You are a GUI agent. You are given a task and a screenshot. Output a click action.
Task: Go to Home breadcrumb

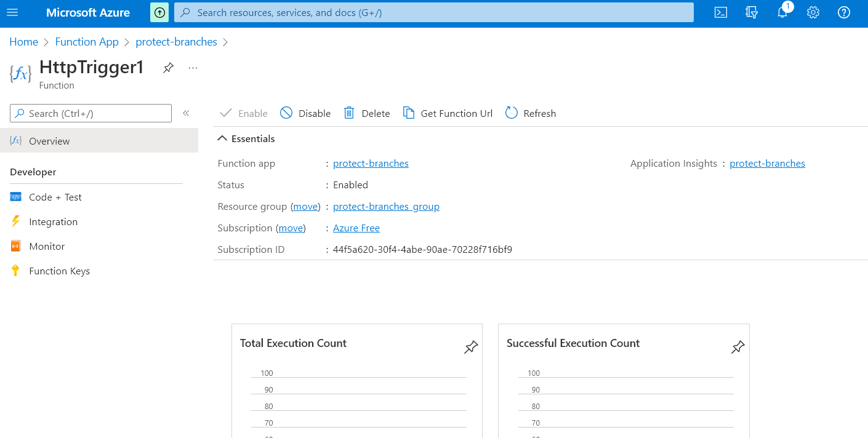[x=23, y=42]
